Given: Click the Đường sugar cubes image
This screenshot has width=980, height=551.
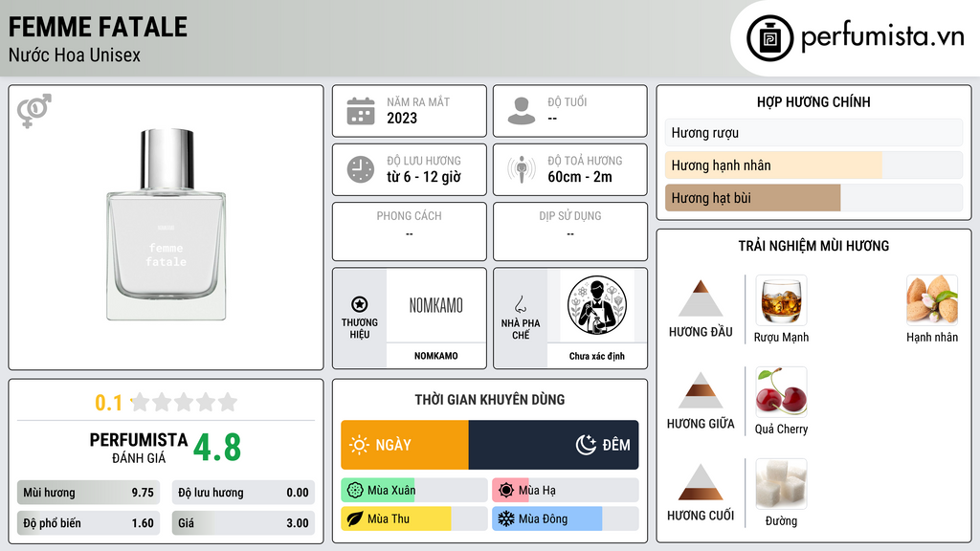Looking at the screenshot, I should click(781, 484).
